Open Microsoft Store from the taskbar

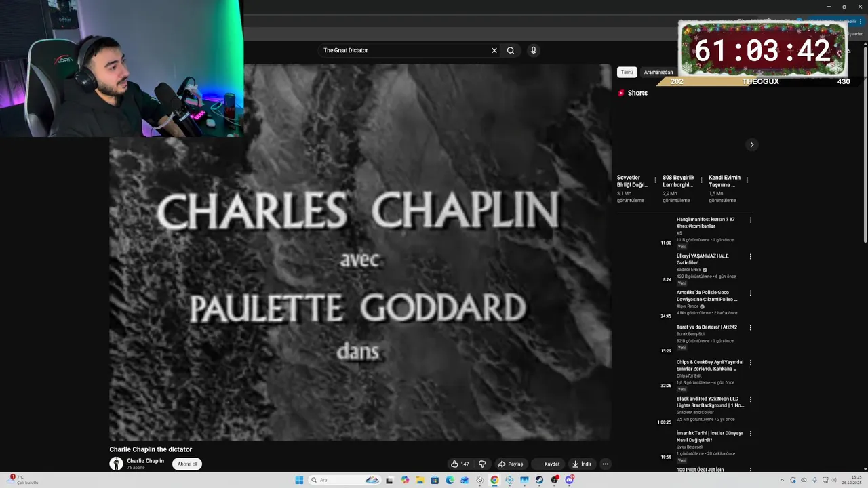pyautogui.click(x=435, y=480)
